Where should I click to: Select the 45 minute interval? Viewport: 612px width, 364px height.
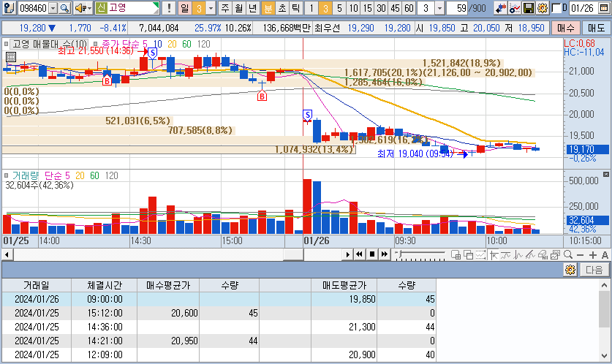tap(395, 8)
